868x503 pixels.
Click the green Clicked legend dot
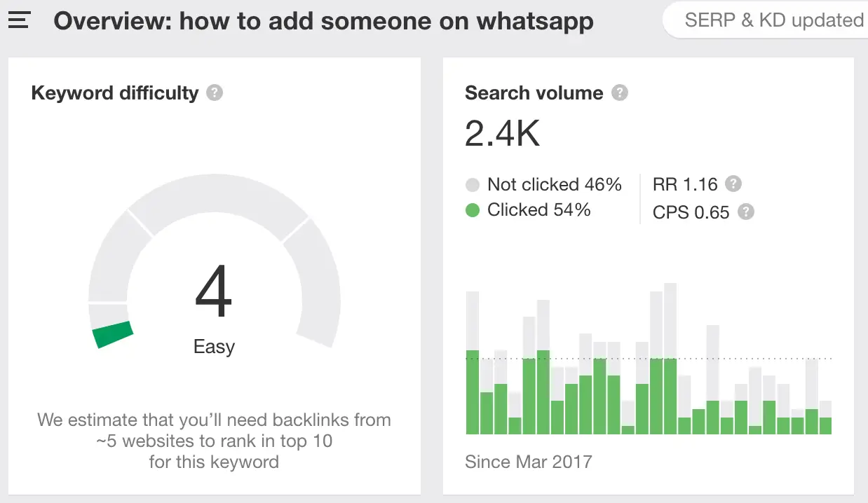pyautogui.click(x=473, y=210)
